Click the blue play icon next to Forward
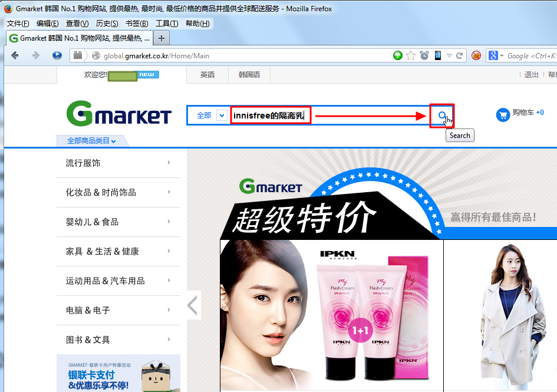Screen dimensions: 557x392 pyautogui.click(x=57, y=55)
